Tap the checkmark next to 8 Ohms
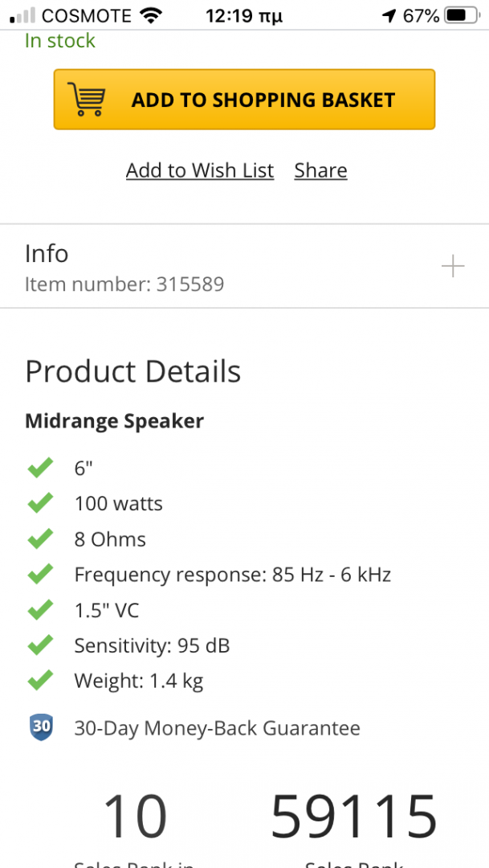The height and width of the screenshot is (868, 489). pyautogui.click(x=40, y=539)
